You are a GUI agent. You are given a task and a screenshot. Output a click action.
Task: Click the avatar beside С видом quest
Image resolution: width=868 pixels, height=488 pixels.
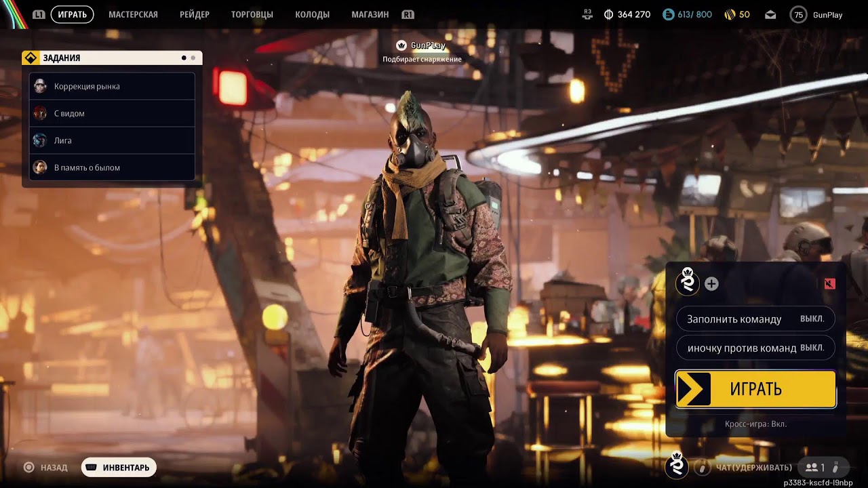point(41,113)
